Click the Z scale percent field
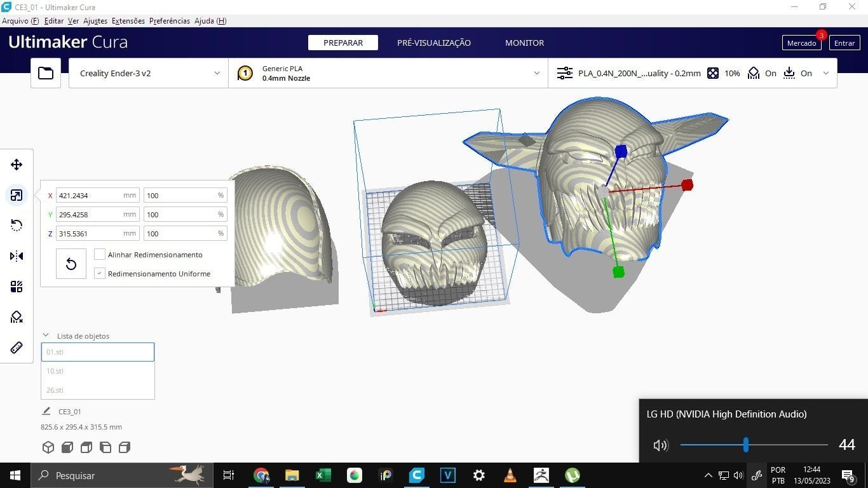The width and height of the screenshot is (868, 488). pyautogui.click(x=185, y=233)
